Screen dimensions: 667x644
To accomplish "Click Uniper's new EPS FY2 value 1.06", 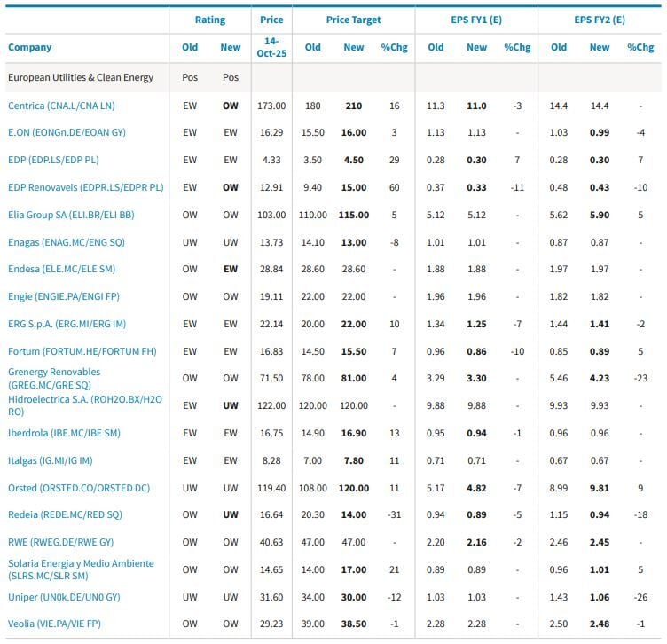I will (x=600, y=597).
